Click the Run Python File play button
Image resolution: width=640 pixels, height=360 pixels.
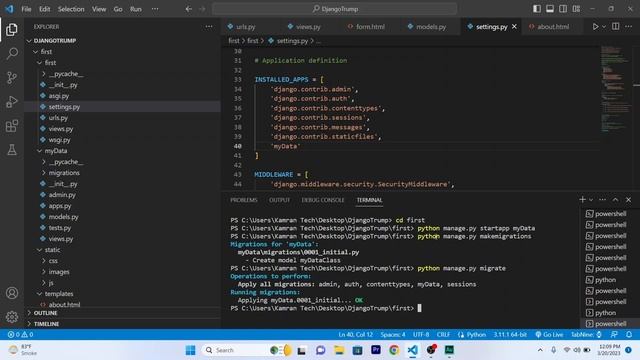coord(595,27)
